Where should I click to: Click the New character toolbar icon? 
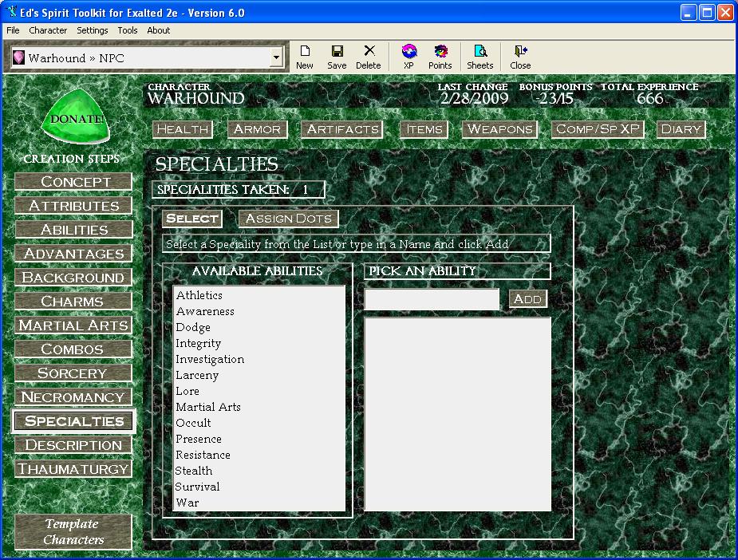305,51
